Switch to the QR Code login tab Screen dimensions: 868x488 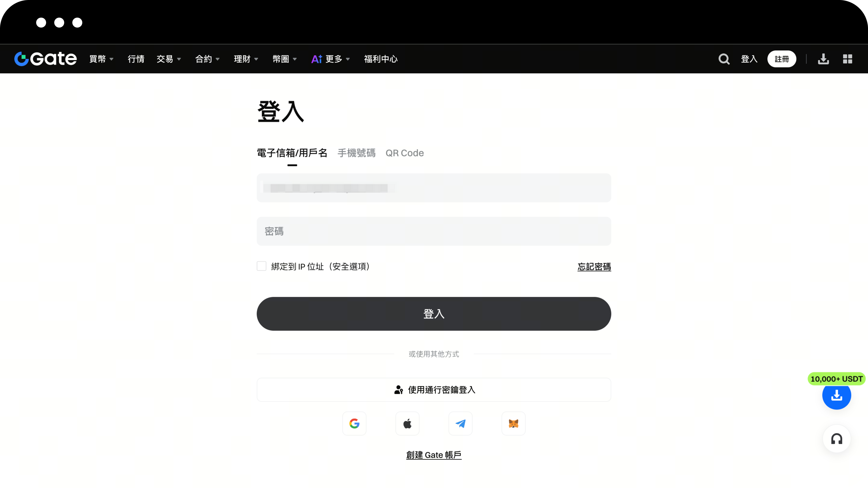404,153
